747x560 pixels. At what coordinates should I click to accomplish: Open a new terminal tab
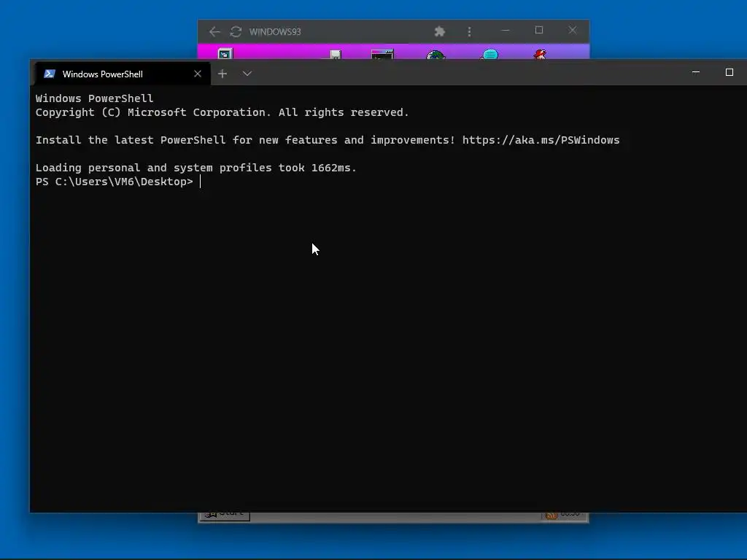click(222, 74)
